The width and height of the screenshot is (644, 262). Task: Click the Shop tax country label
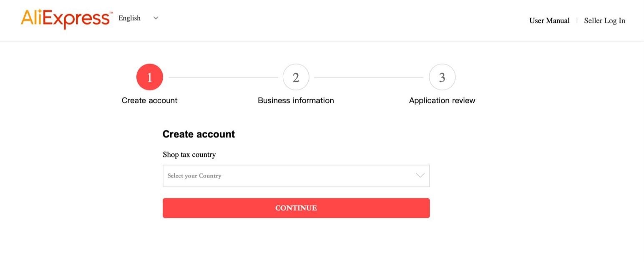pos(189,155)
